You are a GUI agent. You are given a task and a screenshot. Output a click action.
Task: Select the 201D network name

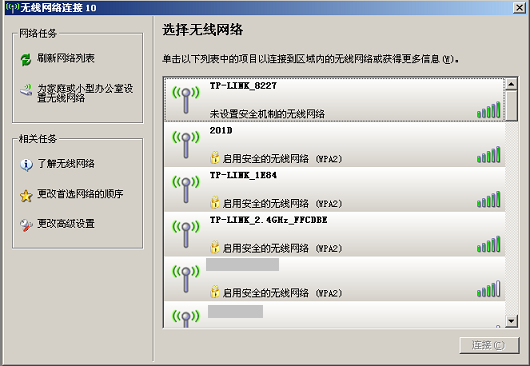pyautogui.click(x=221, y=131)
